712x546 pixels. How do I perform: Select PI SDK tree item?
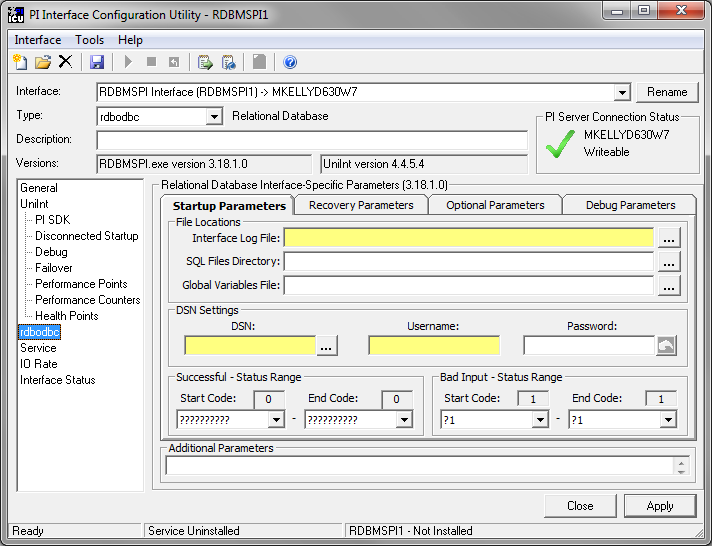click(53, 220)
